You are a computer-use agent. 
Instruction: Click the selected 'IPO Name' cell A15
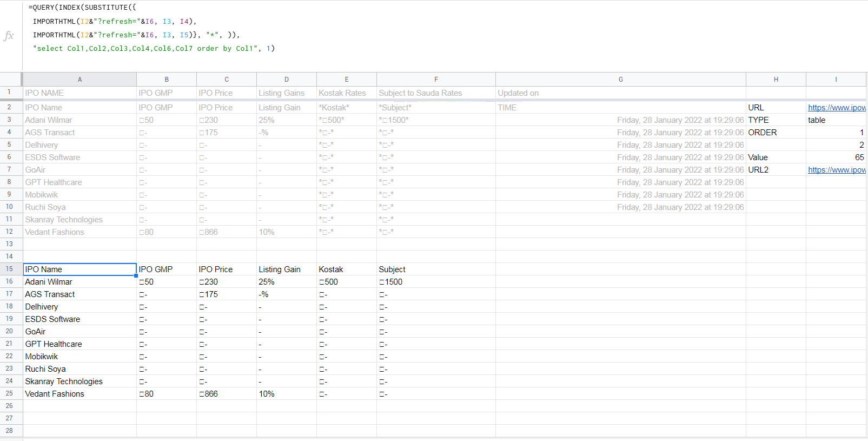point(79,269)
